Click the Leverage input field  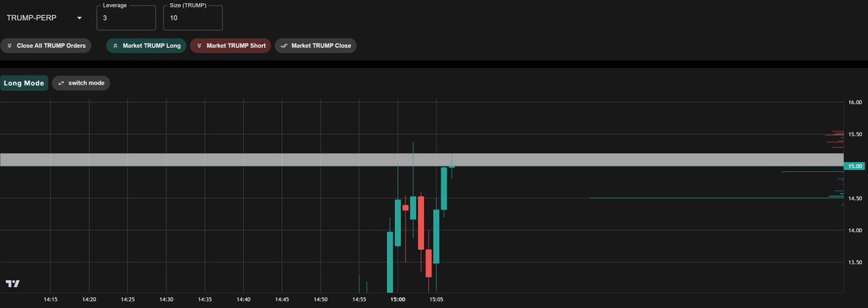click(x=126, y=17)
